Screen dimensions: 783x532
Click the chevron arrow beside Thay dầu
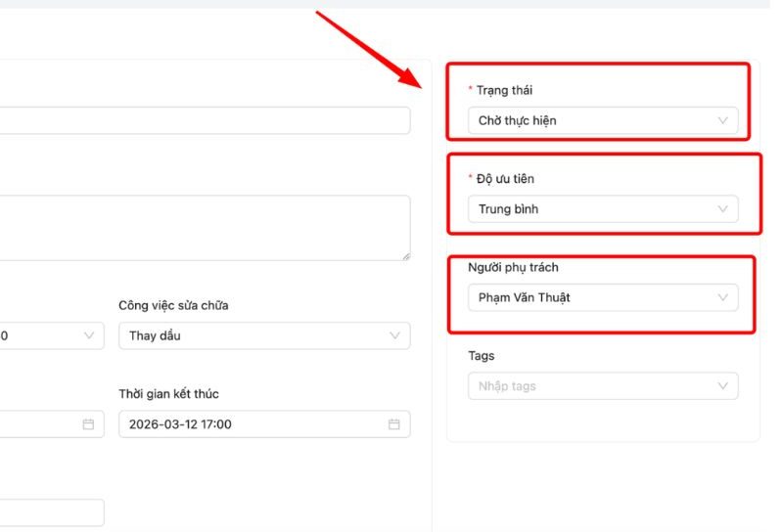point(395,335)
